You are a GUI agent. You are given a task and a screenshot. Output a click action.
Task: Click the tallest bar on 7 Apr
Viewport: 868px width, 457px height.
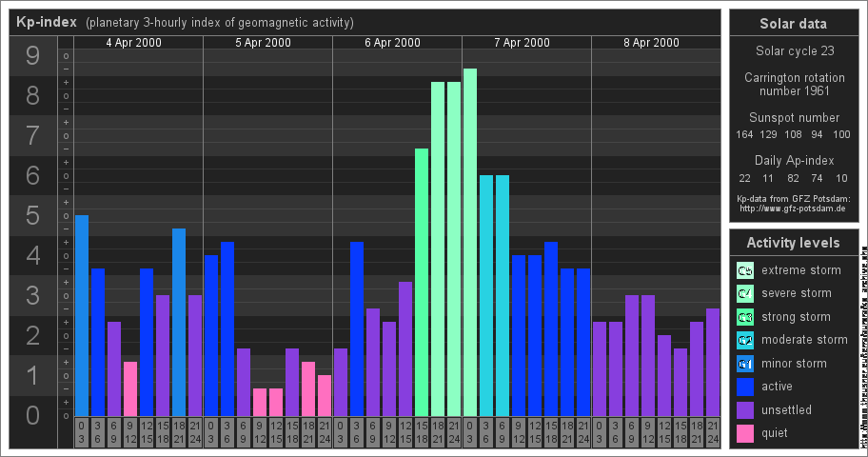(x=470, y=242)
